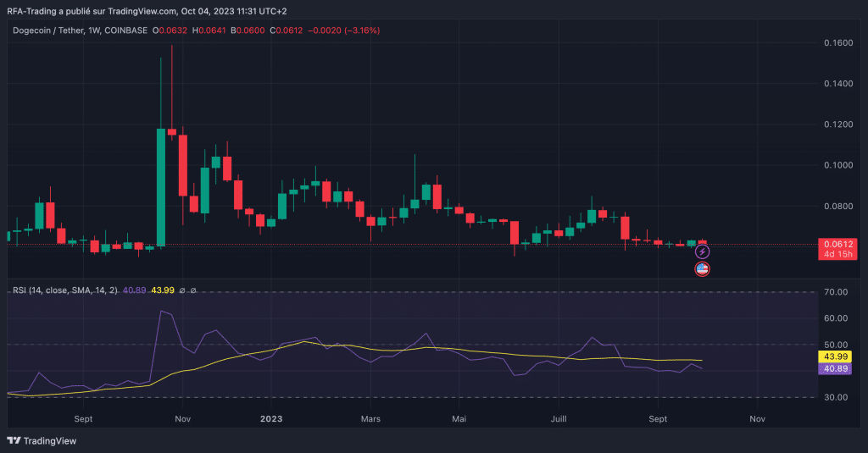Click the Juillet label on the time axis
This screenshot has width=868, height=453.
[559, 418]
